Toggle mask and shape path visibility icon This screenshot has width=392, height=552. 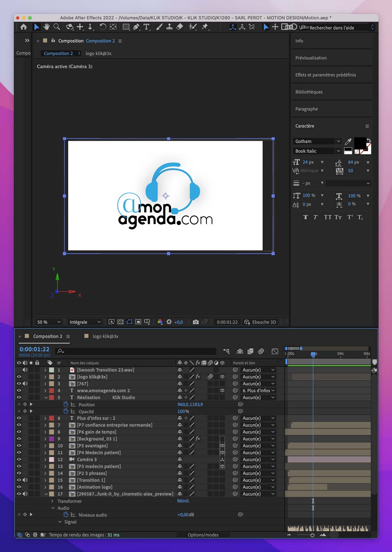pyautogui.click(x=129, y=322)
